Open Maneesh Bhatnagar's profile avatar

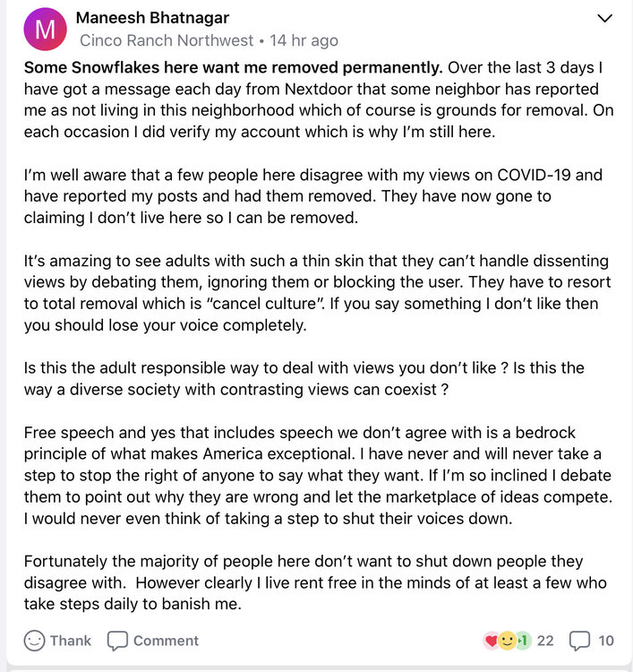[x=45, y=30]
